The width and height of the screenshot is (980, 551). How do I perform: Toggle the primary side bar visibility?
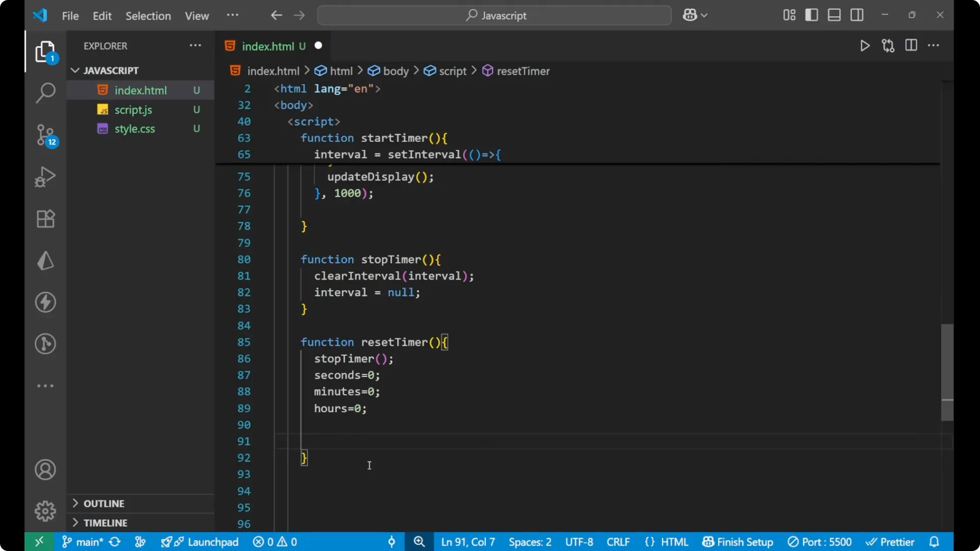812,15
